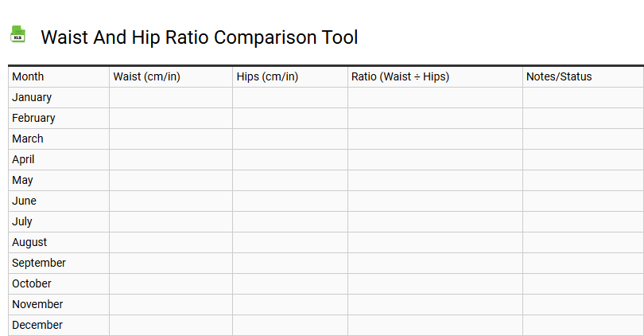Click the February Waist cell
This screenshot has height=336, width=644.
pos(171,118)
